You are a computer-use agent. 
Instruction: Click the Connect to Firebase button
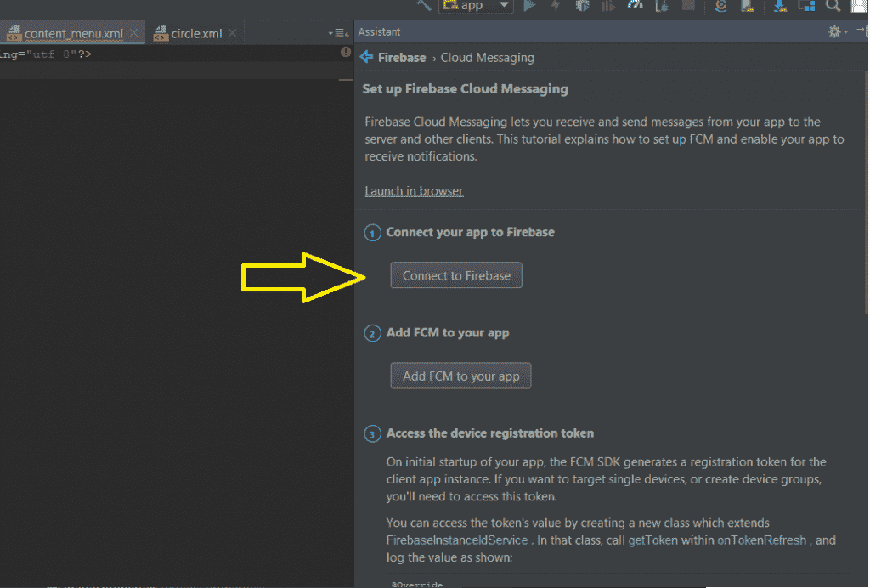click(x=456, y=275)
